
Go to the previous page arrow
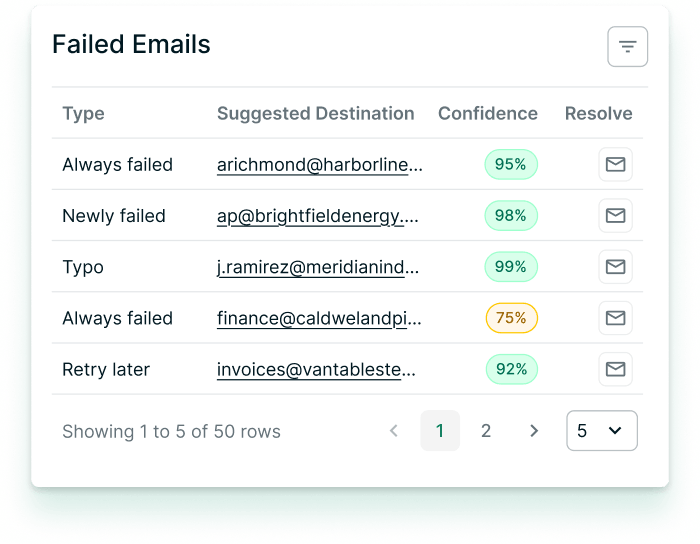[x=394, y=431]
